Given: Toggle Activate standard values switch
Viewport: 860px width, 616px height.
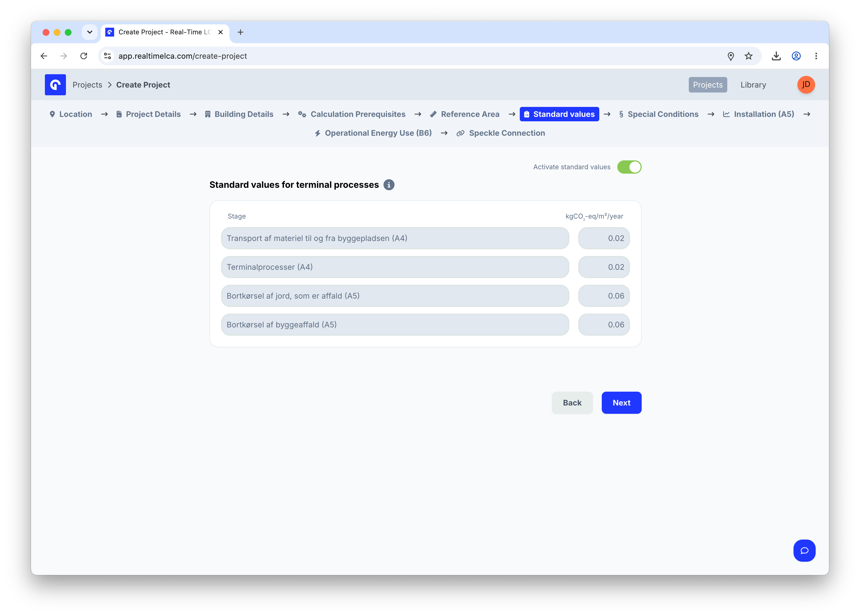Looking at the screenshot, I should (x=629, y=167).
